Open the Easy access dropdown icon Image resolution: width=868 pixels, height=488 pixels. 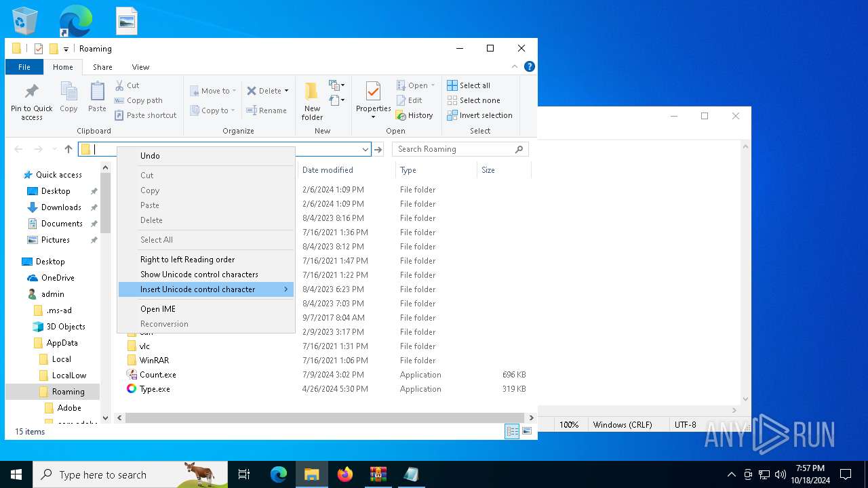337,100
